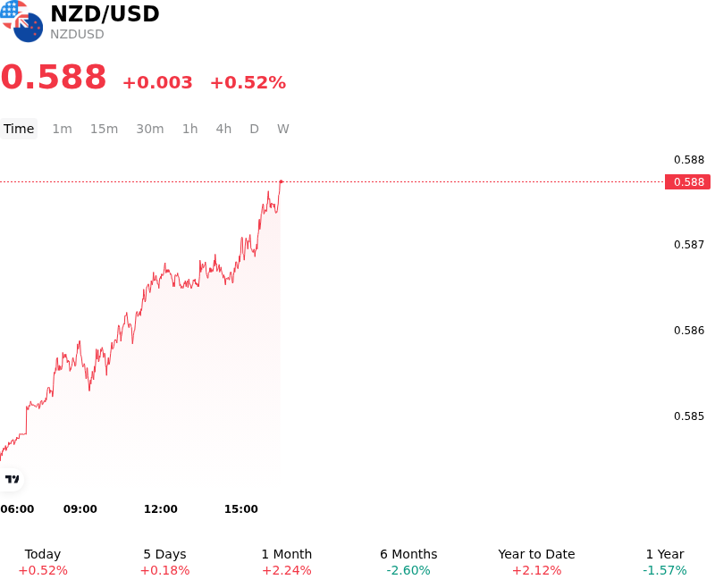Click the NZD/USD currency pair flag icon
This screenshot has width=715, height=588.
pos(21,21)
